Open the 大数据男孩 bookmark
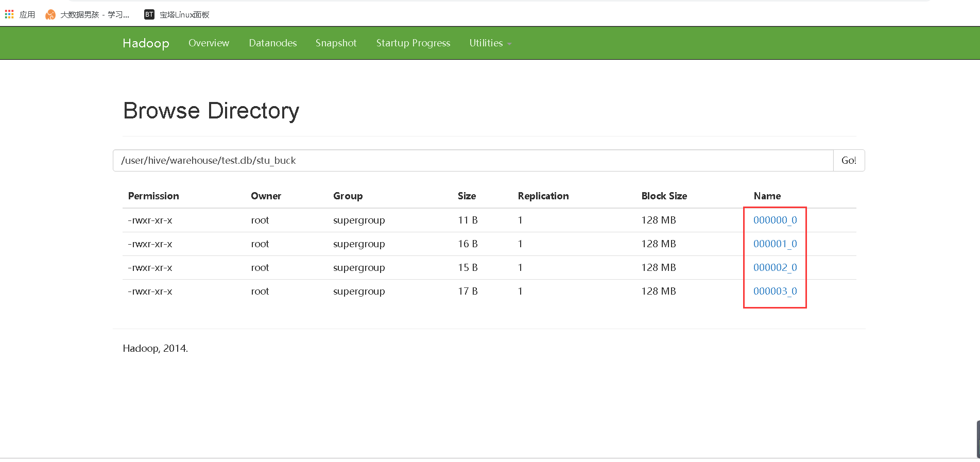Viewport: 980px width, 462px height. 88,14
